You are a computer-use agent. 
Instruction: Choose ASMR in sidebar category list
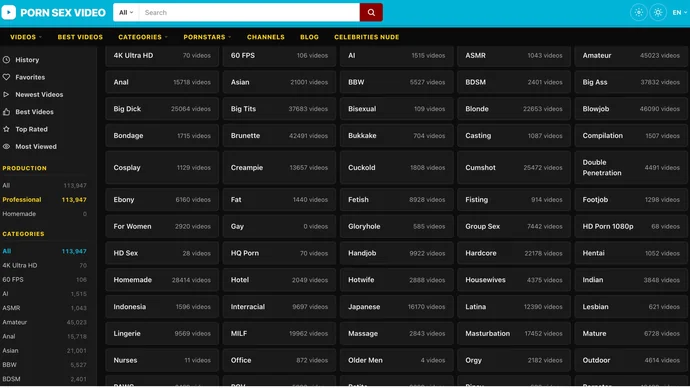pyautogui.click(x=44, y=307)
